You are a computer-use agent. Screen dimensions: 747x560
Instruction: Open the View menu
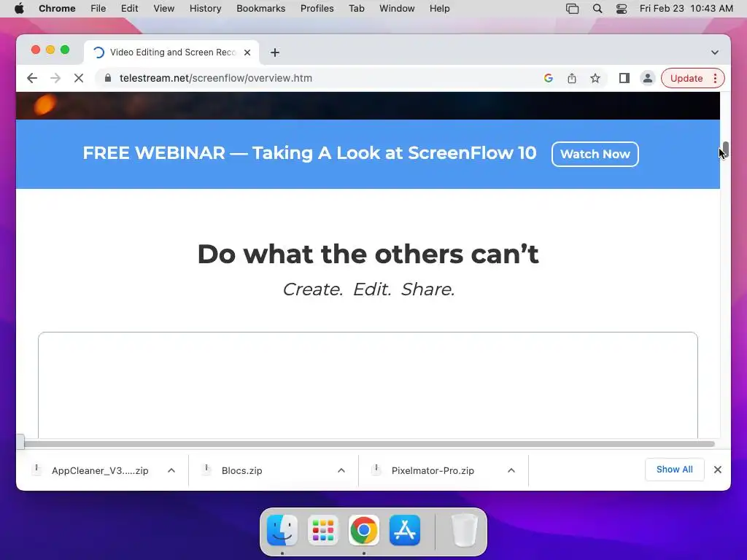[x=164, y=9]
